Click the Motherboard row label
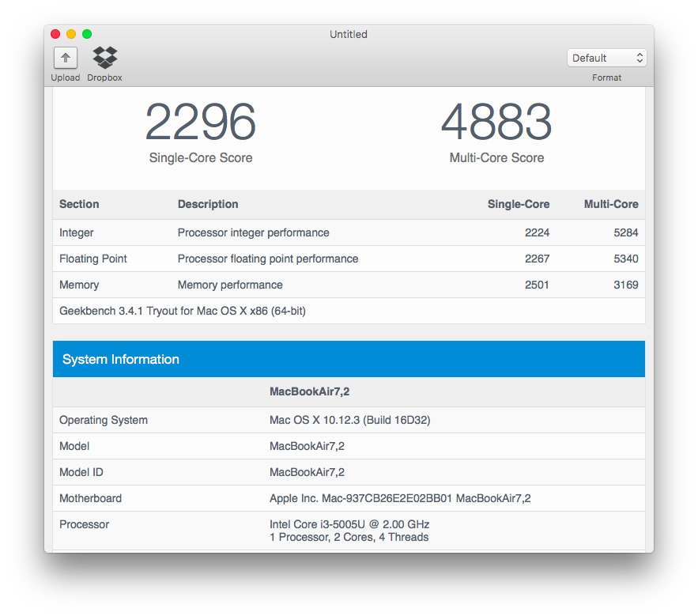Image resolution: width=698 pixels, height=616 pixels. pos(90,498)
